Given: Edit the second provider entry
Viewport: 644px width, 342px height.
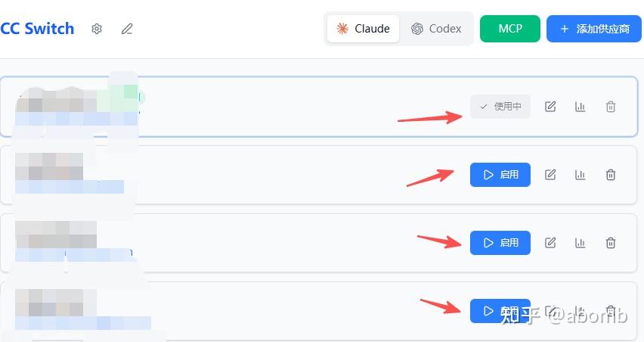Looking at the screenshot, I should tap(550, 175).
